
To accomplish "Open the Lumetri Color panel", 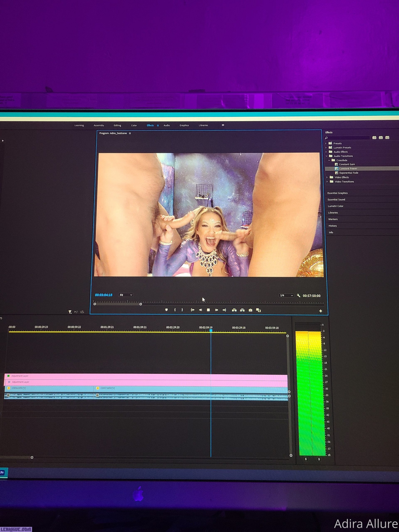I will [335, 206].
